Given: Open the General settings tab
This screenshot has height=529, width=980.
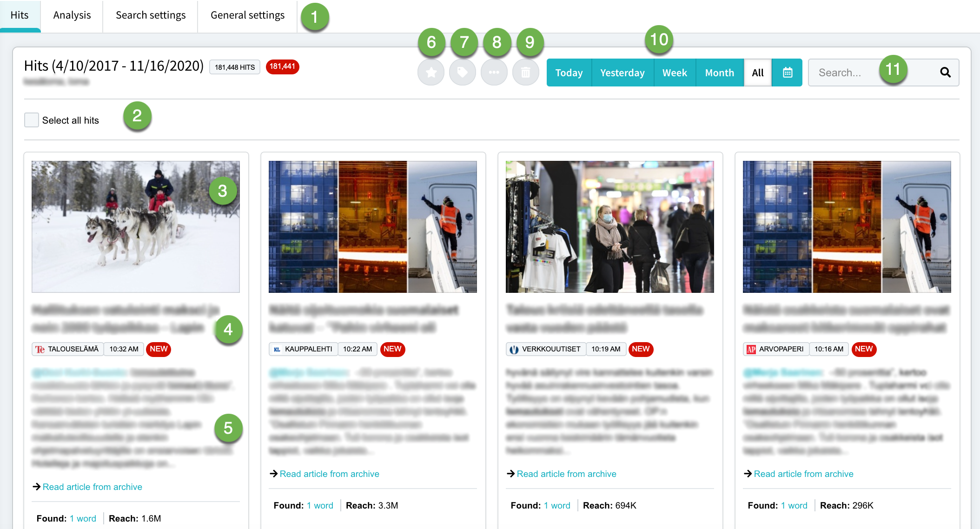Looking at the screenshot, I should (247, 15).
